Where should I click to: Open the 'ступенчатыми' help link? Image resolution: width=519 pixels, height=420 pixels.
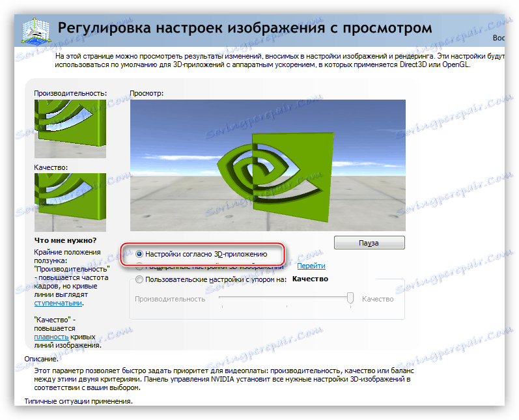click(x=58, y=303)
